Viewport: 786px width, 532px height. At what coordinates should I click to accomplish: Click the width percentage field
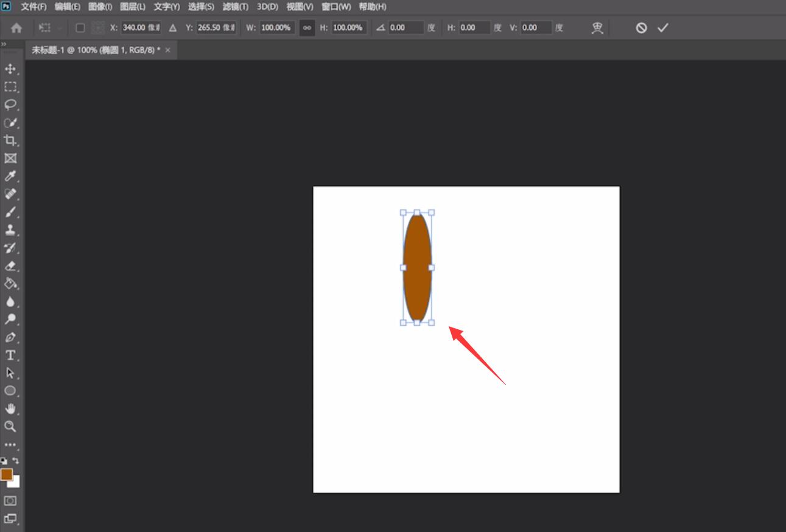[278, 28]
